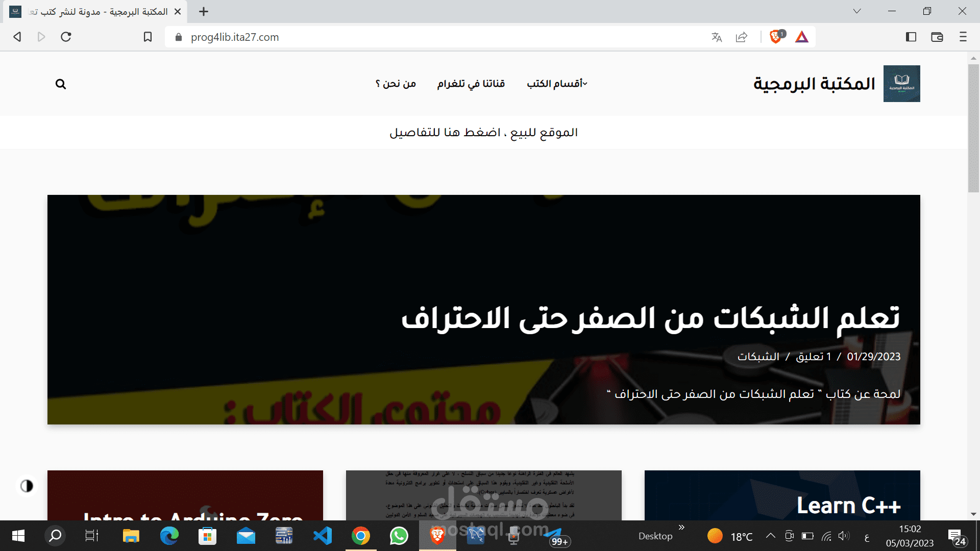Viewport: 980px width, 551px height.
Task: Expand أقسام الكتب menu
Action: click(557, 84)
